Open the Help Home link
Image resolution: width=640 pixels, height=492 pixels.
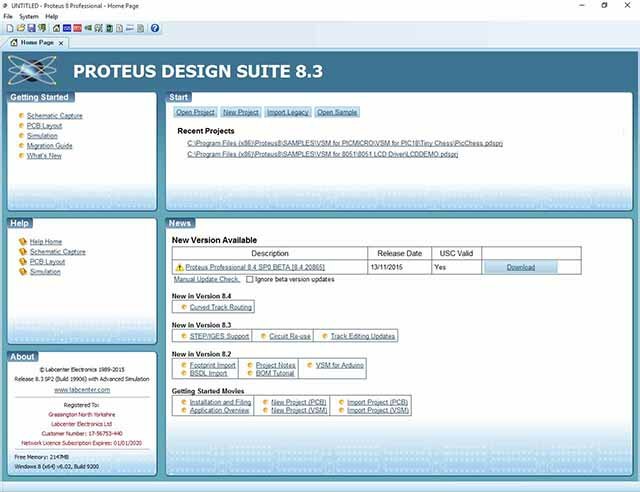coord(46,242)
